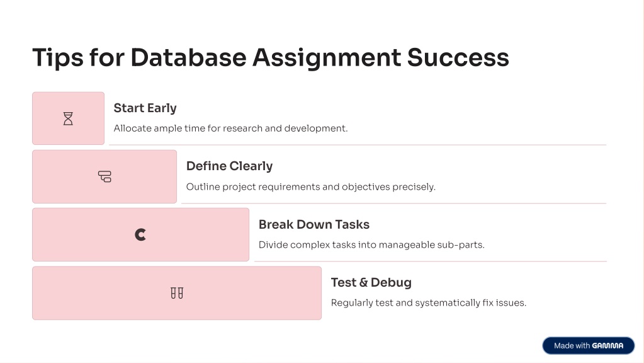644x363 pixels.
Task: Select the Outline project requirements description
Action: click(310, 187)
